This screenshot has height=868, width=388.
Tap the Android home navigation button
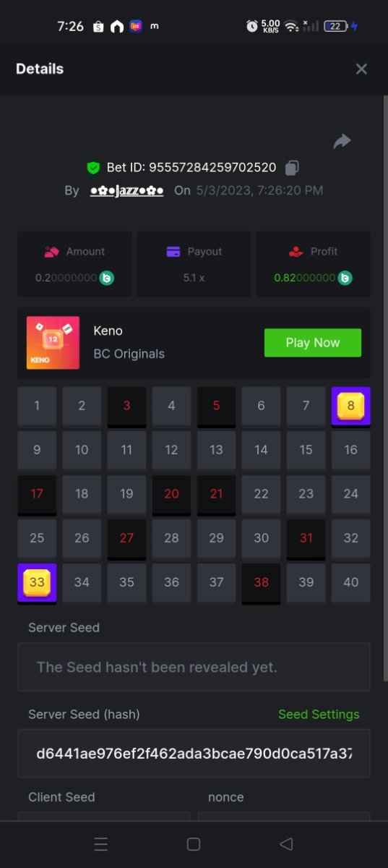194,844
